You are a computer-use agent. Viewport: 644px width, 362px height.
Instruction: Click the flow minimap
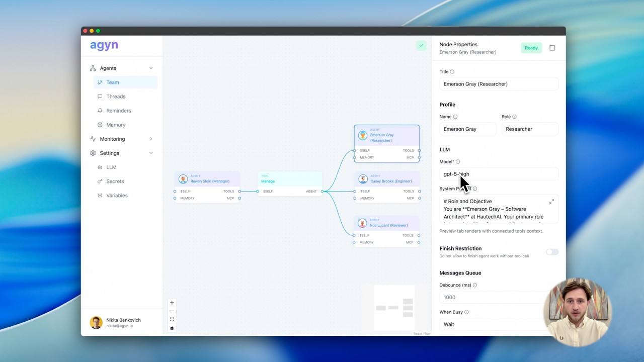[394, 307]
